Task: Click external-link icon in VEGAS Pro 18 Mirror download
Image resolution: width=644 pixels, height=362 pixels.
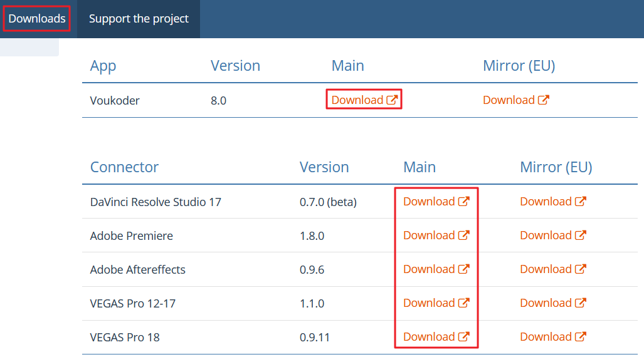Action: point(580,336)
